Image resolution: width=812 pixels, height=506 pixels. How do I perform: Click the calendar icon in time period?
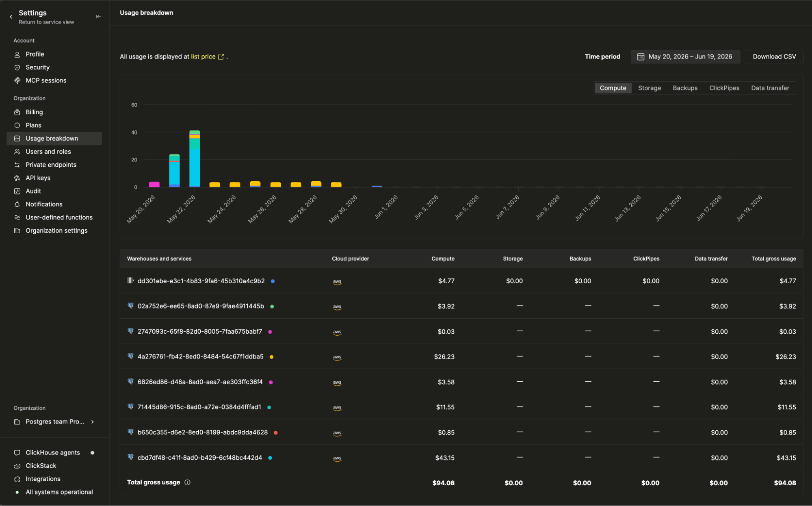point(641,56)
